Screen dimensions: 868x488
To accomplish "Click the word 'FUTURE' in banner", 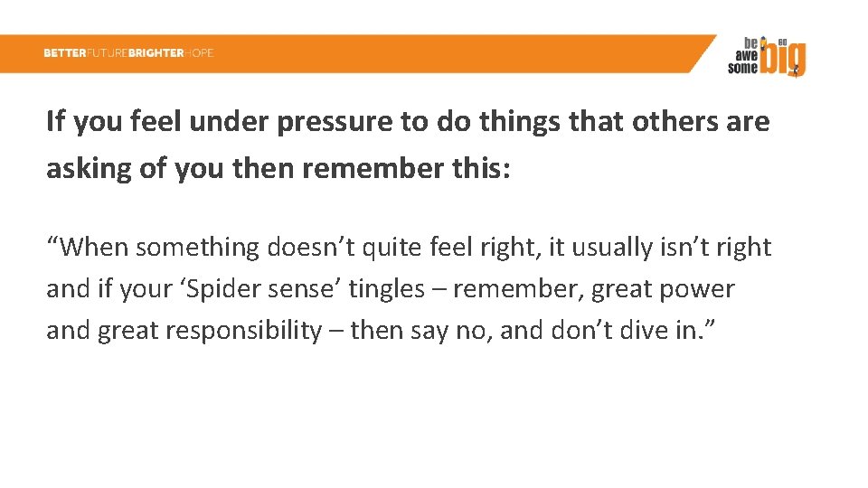I will coord(108,53).
